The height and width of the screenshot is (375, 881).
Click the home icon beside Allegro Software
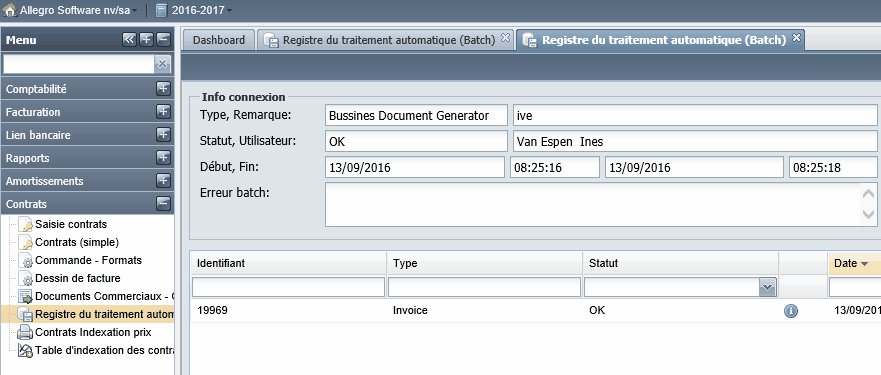coord(10,10)
